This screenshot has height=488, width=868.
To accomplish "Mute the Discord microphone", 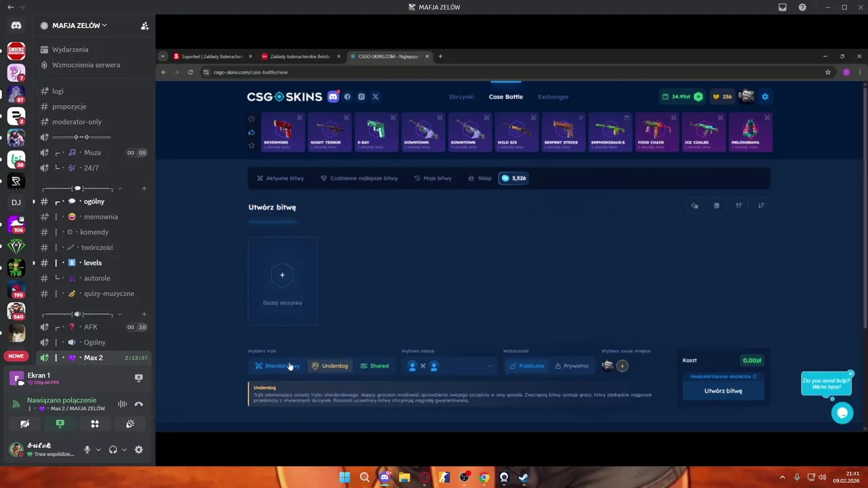I will click(87, 449).
